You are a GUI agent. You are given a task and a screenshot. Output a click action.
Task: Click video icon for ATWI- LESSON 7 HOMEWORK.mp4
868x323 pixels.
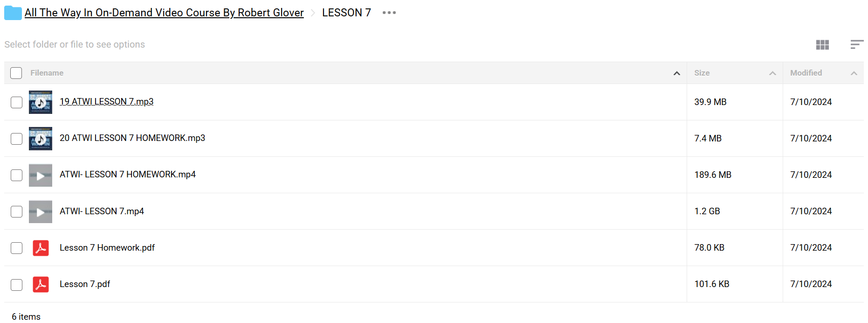[x=41, y=175]
